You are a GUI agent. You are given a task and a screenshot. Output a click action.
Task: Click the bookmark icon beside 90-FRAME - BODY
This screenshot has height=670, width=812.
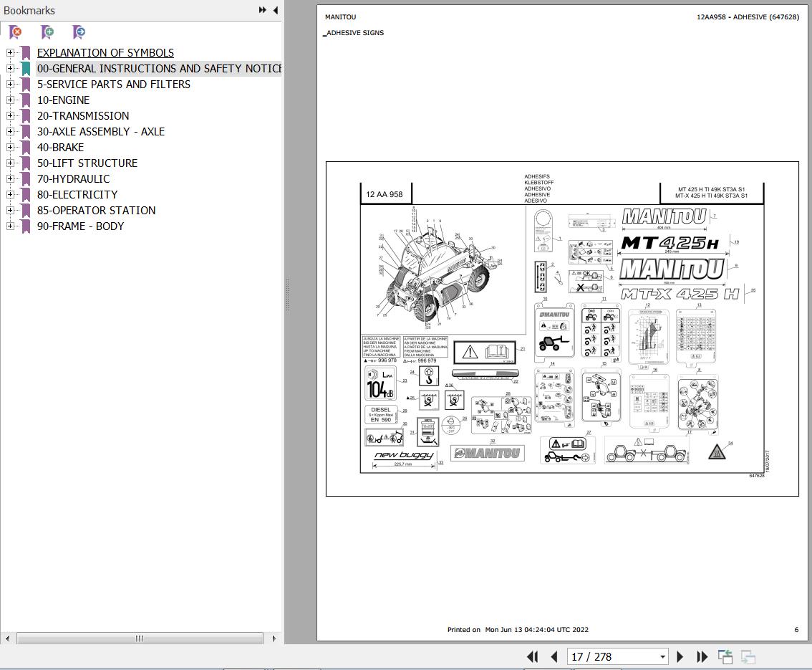click(x=25, y=226)
